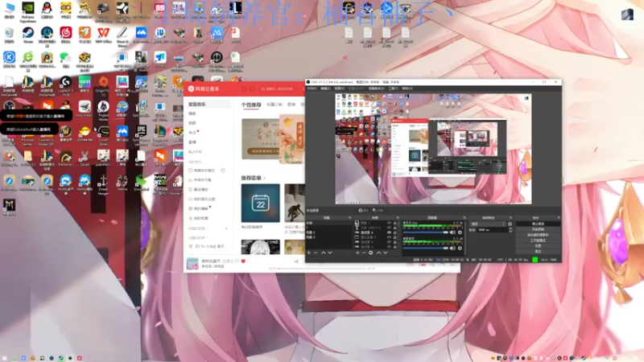Image resolution: width=644 pixels, height=362 pixels.
Task: Click Studio Mode in OBS Controls
Action: tap(538, 240)
